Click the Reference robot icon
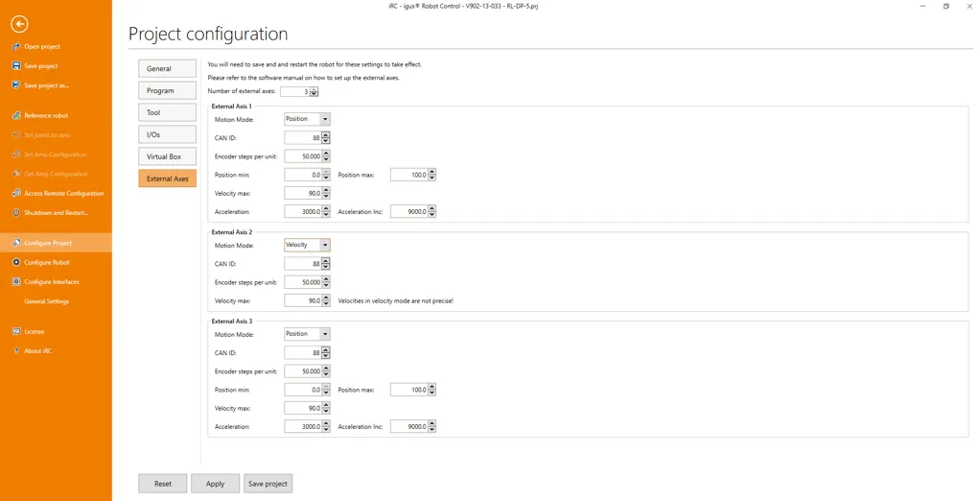Image resolution: width=980 pixels, height=501 pixels. (x=16, y=115)
